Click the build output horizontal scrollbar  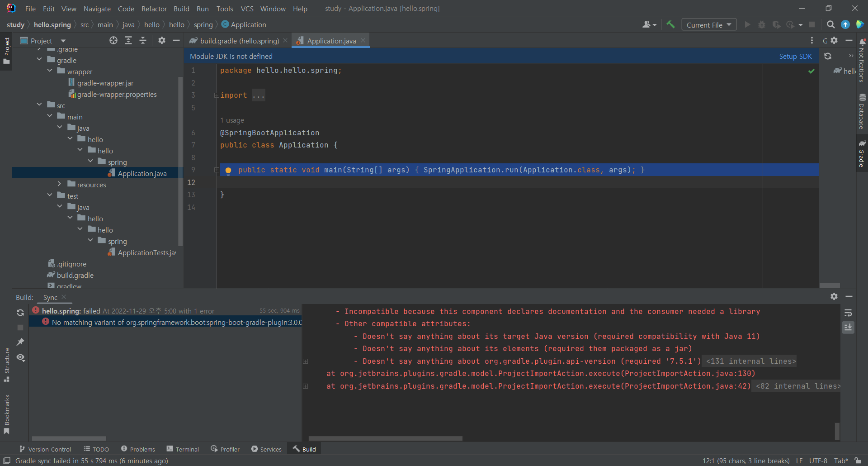point(385,438)
